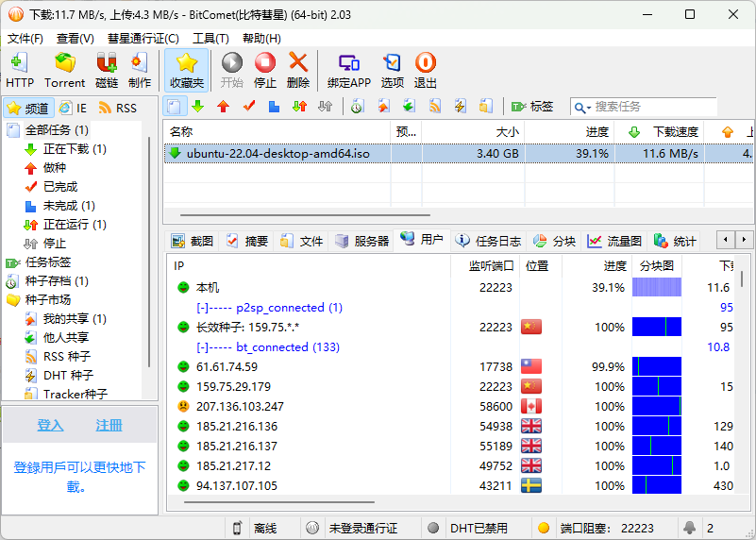This screenshot has width=756, height=540.
Task: Select DHT 种子 in sidebar tree
Action: (x=68, y=375)
